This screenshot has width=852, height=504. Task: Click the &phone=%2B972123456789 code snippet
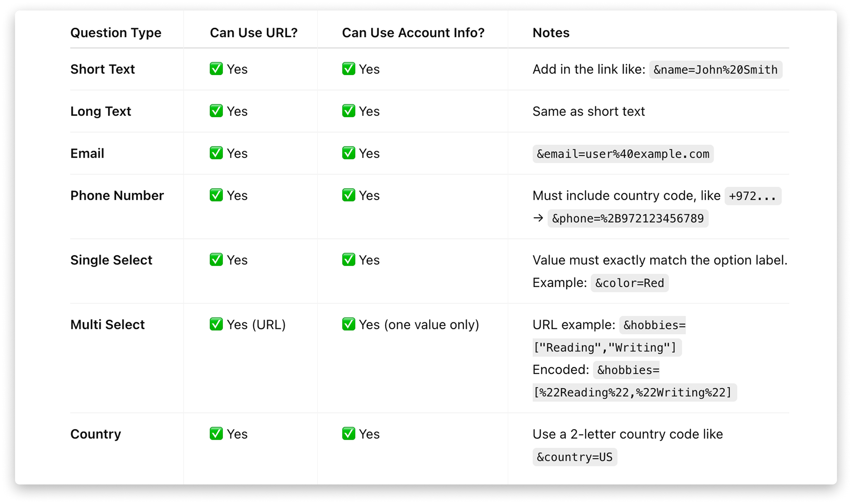(x=628, y=218)
